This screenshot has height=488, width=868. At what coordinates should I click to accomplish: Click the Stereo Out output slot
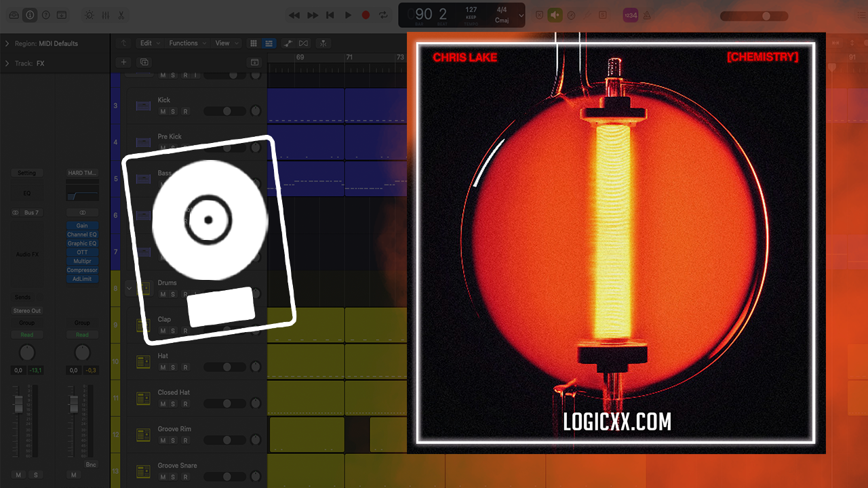click(x=26, y=310)
